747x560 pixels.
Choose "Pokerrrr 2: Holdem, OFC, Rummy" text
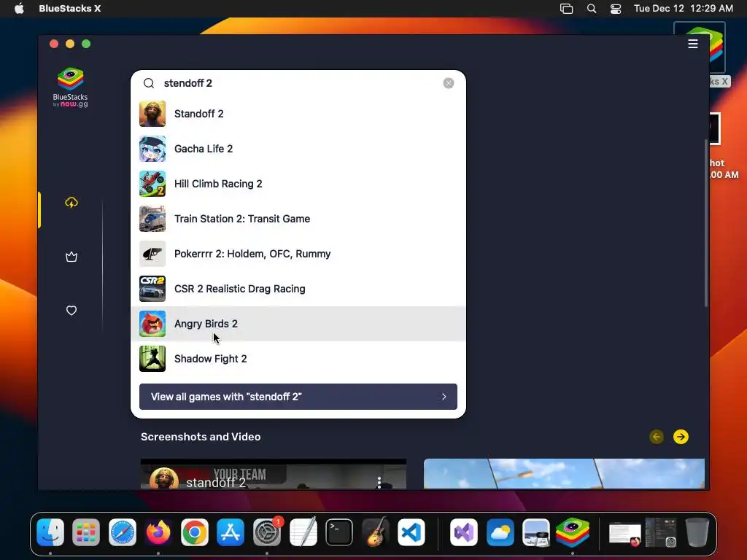click(252, 254)
